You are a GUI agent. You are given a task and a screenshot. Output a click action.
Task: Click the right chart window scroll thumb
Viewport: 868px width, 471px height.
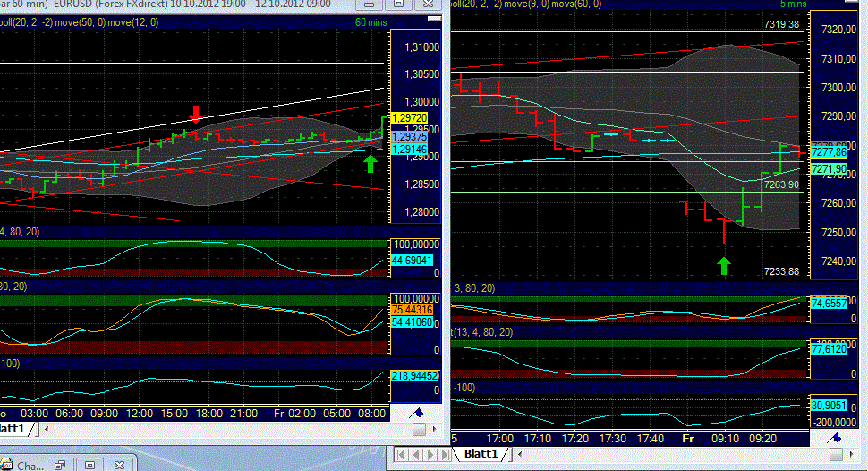(x=837, y=454)
